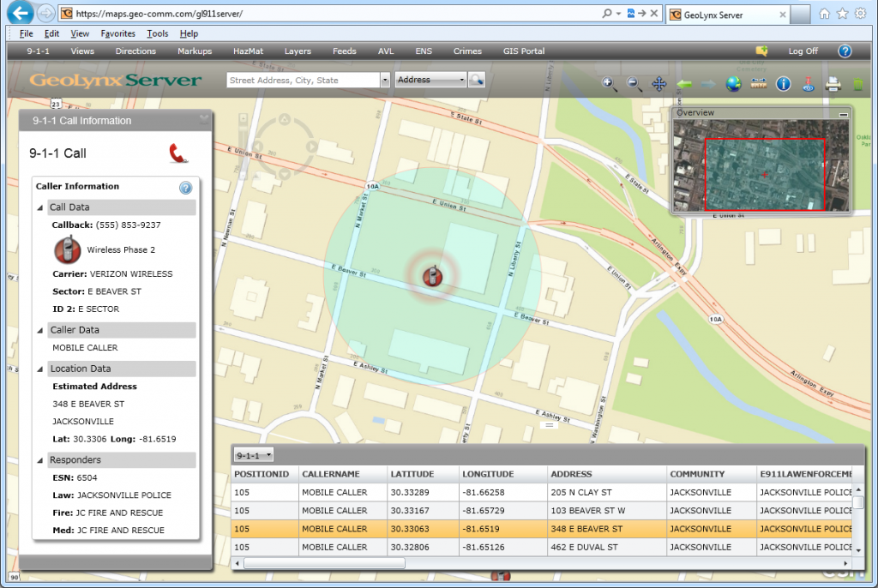Click table vertical scrollbar down arrow
The height and width of the screenshot is (588, 878).
[x=858, y=550]
